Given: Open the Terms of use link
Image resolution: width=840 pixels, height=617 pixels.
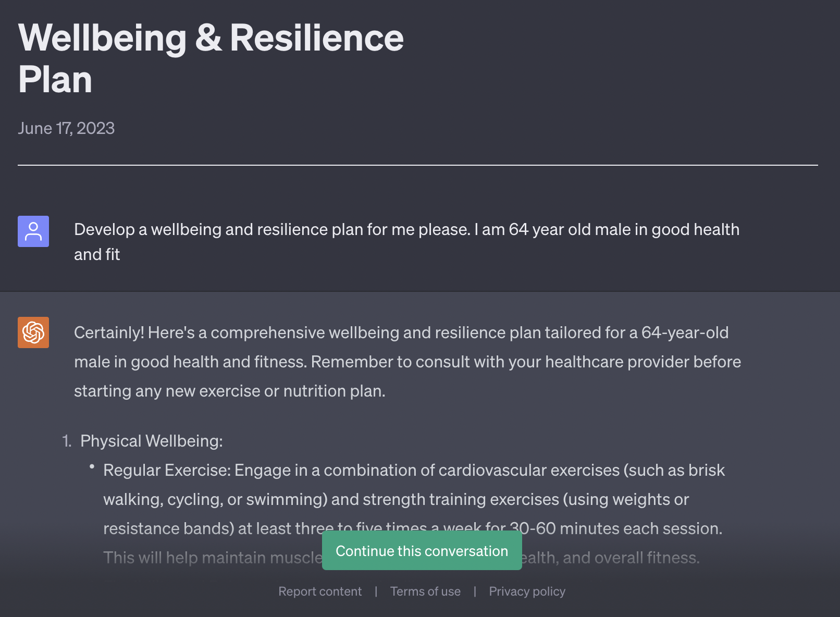Looking at the screenshot, I should (x=425, y=591).
